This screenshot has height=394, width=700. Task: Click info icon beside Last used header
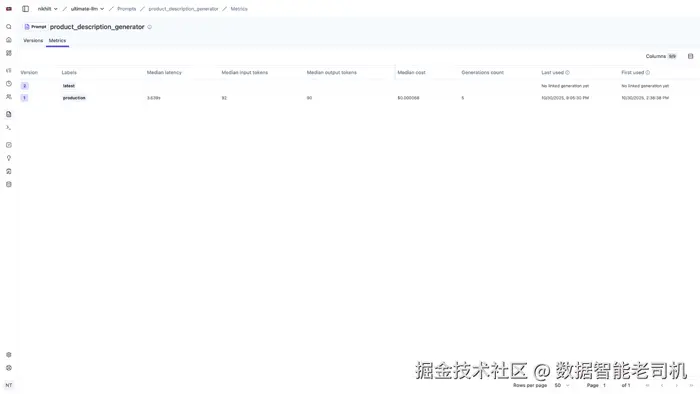(x=567, y=72)
